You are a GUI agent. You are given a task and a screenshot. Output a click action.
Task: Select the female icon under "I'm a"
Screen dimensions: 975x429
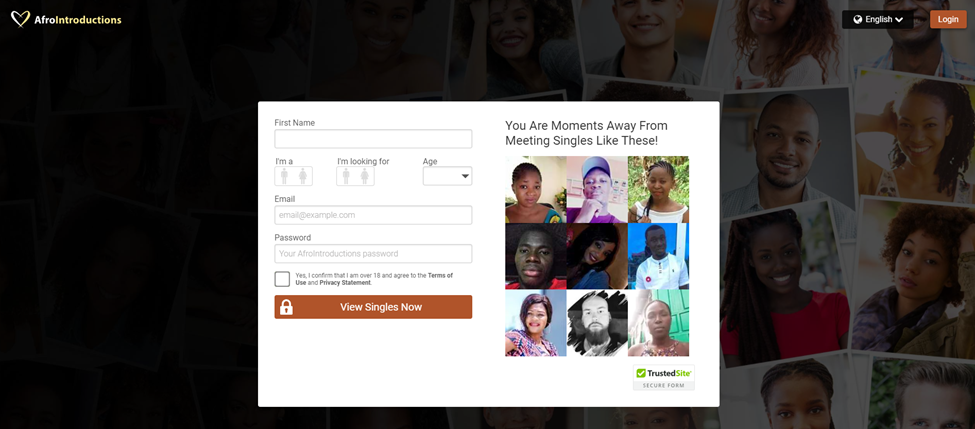click(x=303, y=176)
